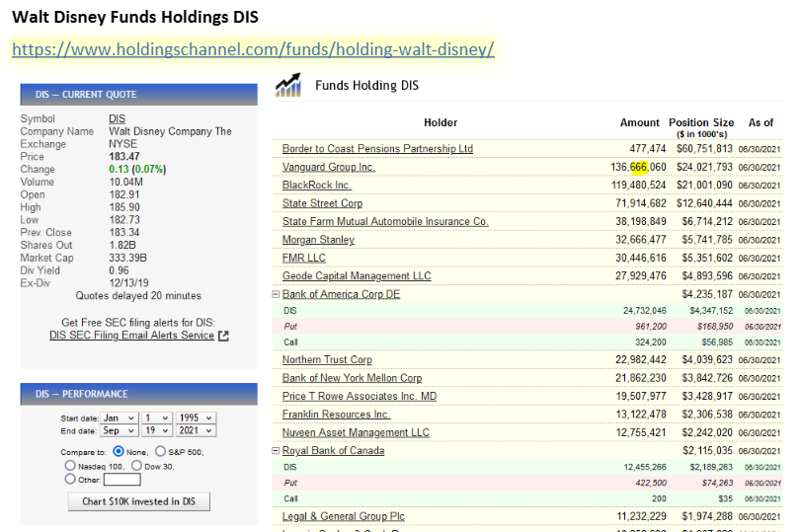The width and height of the screenshot is (802, 532).
Task: Select the Dow 30 compare option
Action: click(x=136, y=466)
